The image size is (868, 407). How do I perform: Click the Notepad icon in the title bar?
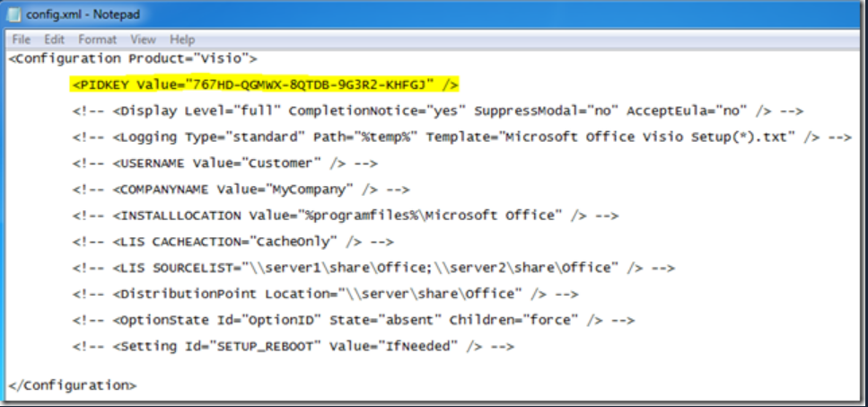(x=16, y=15)
